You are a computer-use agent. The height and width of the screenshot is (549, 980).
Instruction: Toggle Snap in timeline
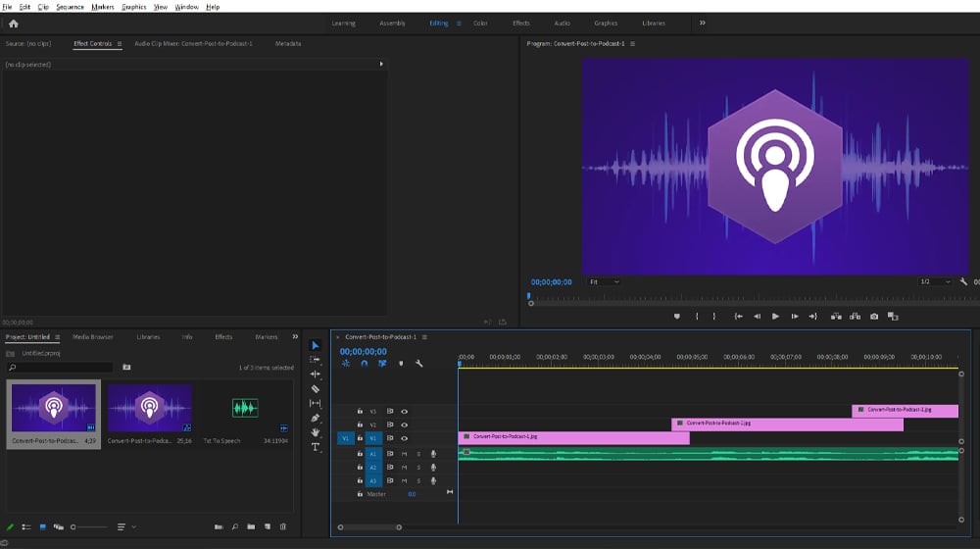(364, 364)
